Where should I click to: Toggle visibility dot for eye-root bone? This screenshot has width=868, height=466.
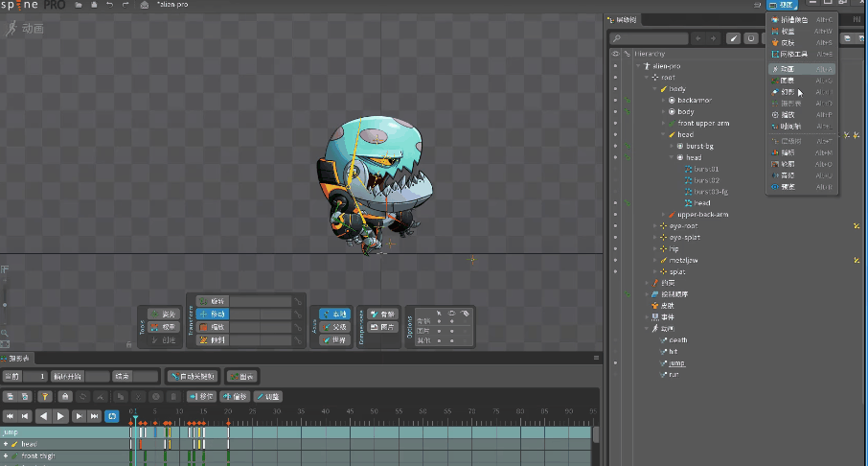click(x=615, y=226)
